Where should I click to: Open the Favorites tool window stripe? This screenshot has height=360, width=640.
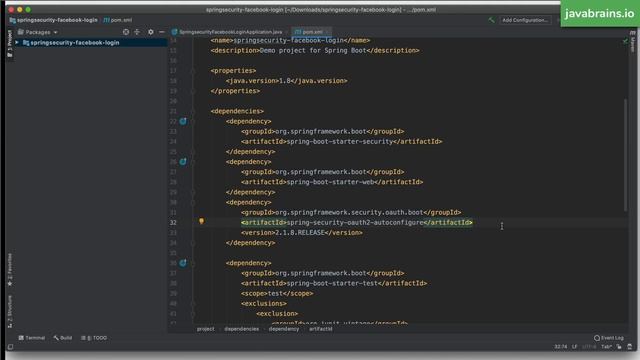click(10, 270)
